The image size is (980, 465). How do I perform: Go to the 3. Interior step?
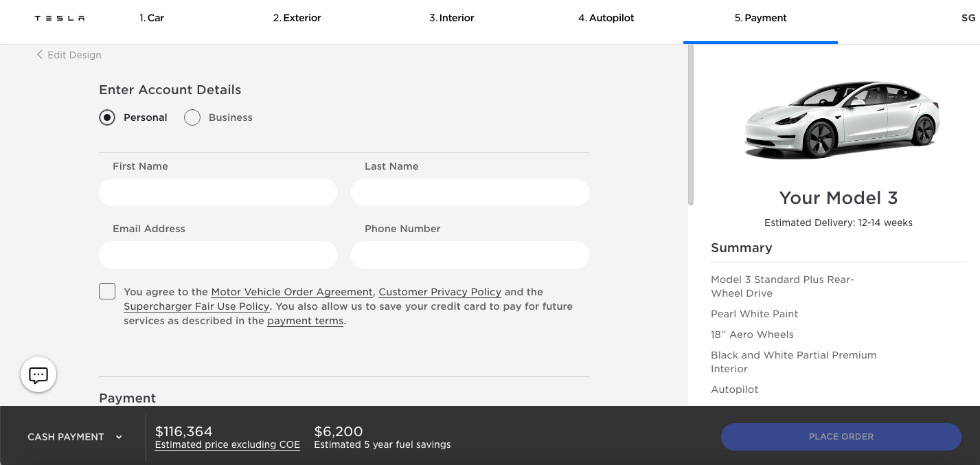452,18
